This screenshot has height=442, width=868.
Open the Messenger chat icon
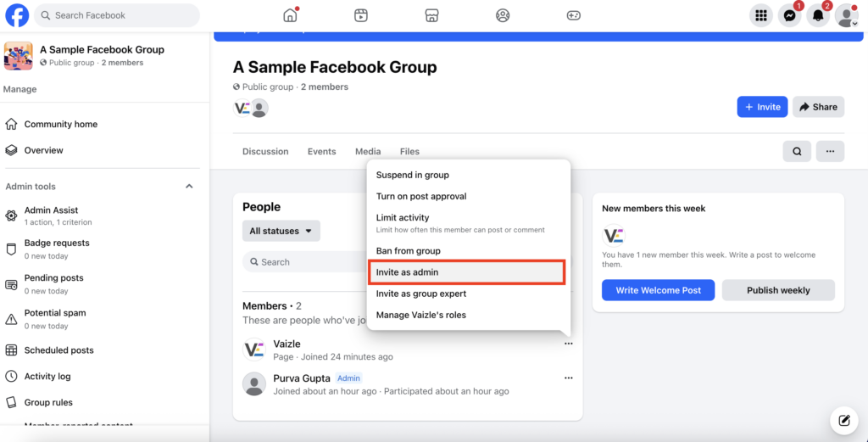coord(789,15)
